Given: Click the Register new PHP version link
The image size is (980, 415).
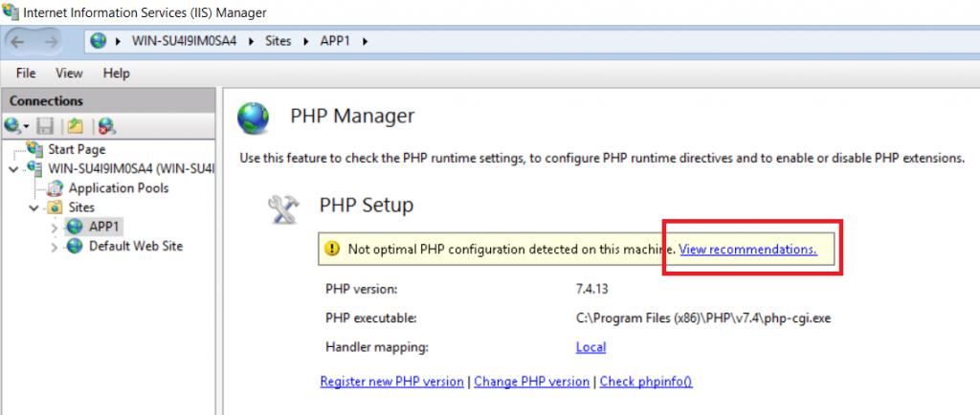Looking at the screenshot, I should (391, 382).
